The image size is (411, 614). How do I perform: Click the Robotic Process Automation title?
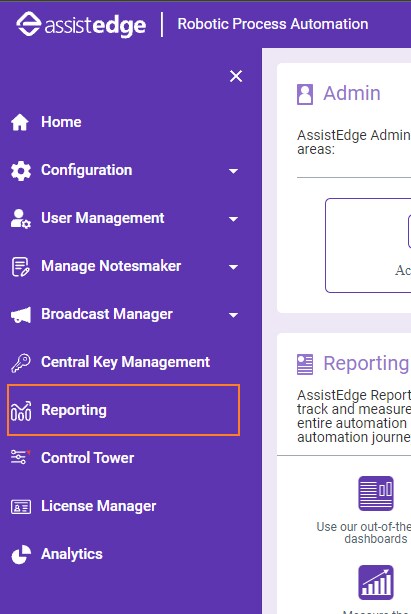273,24
